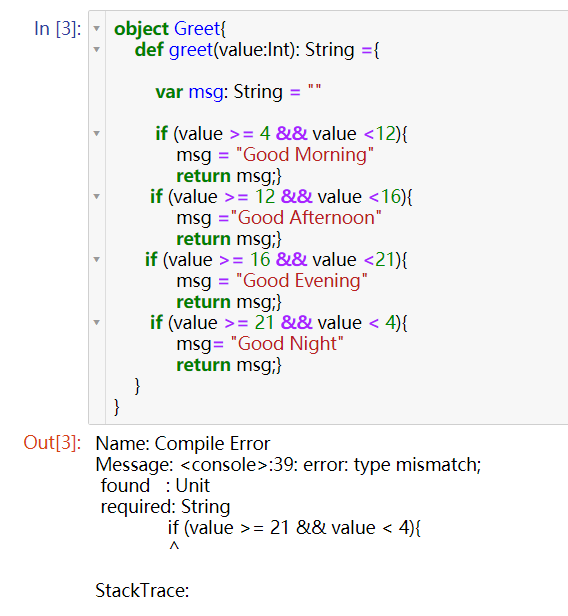Collapse the object Greet fold arrow
The image size is (568, 616).
(x=97, y=28)
